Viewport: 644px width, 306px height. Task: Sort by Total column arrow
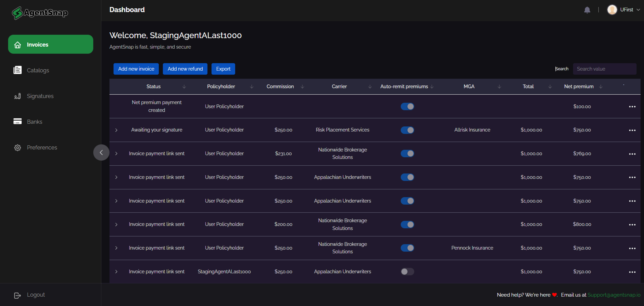550,87
